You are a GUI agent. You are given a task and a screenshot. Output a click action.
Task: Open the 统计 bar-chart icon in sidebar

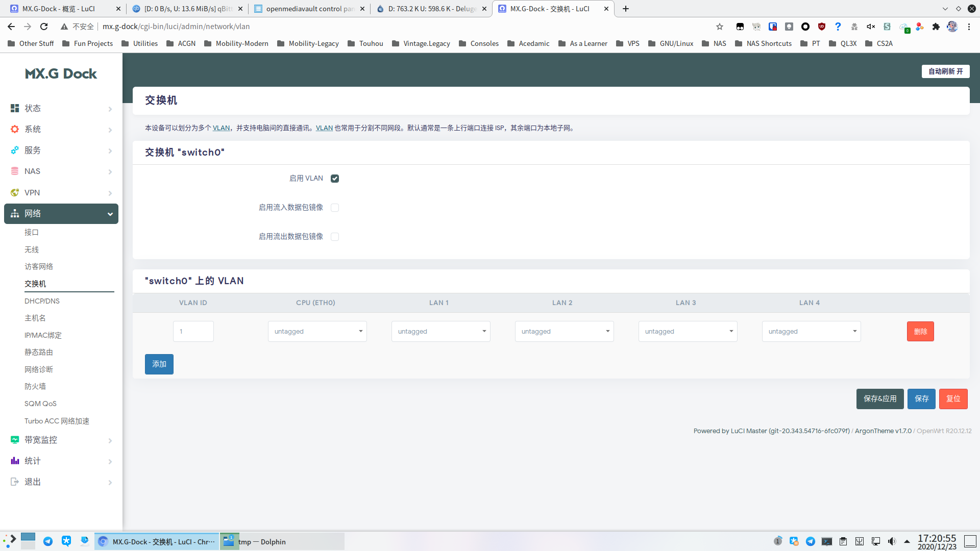(x=14, y=460)
